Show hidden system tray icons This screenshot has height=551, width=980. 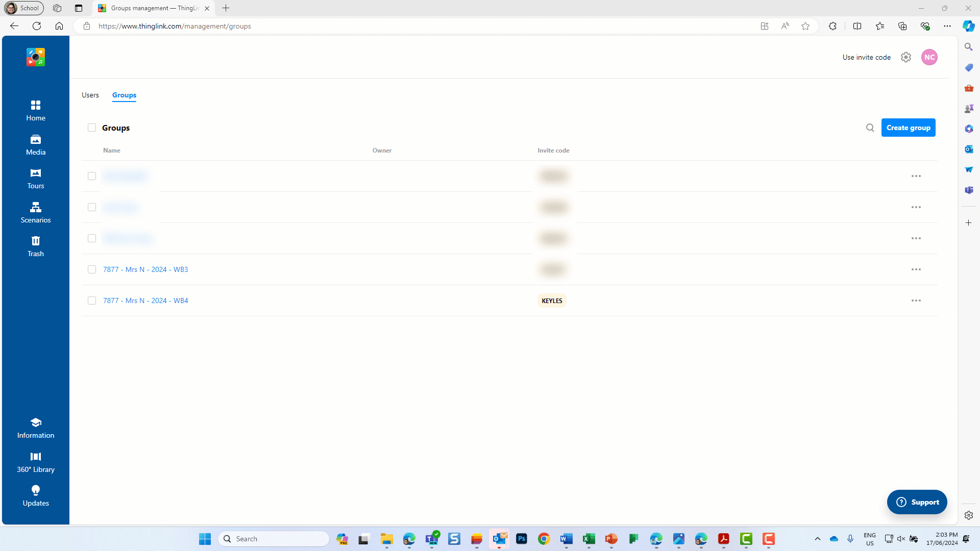tap(818, 539)
